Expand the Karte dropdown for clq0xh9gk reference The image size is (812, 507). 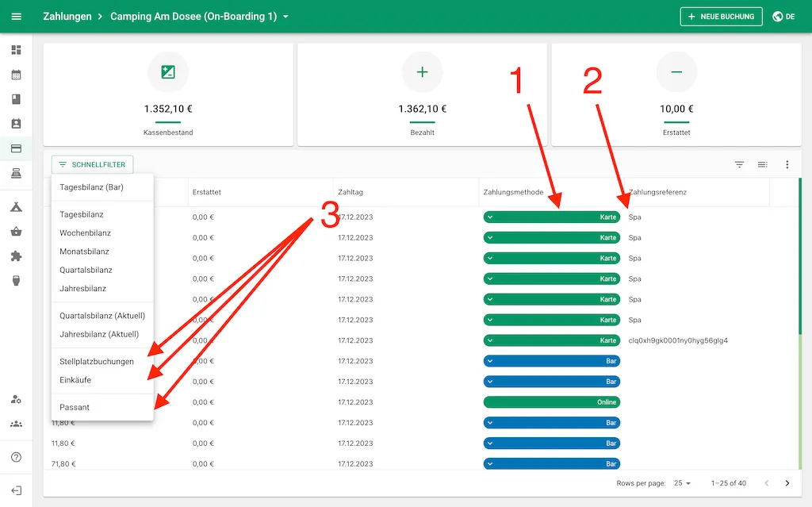pyautogui.click(x=490, y=340)
